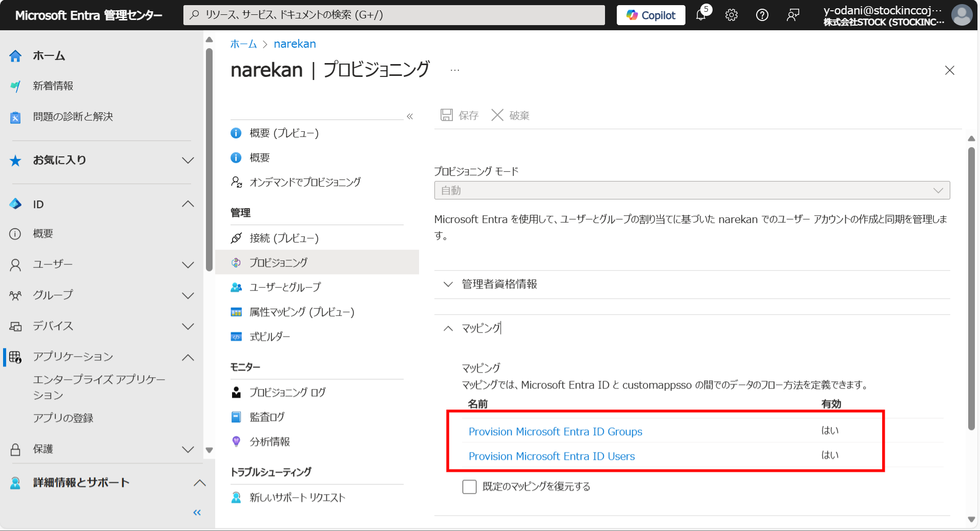
Task: Collapse the resource menu double chevron
Action: point(410,116)
